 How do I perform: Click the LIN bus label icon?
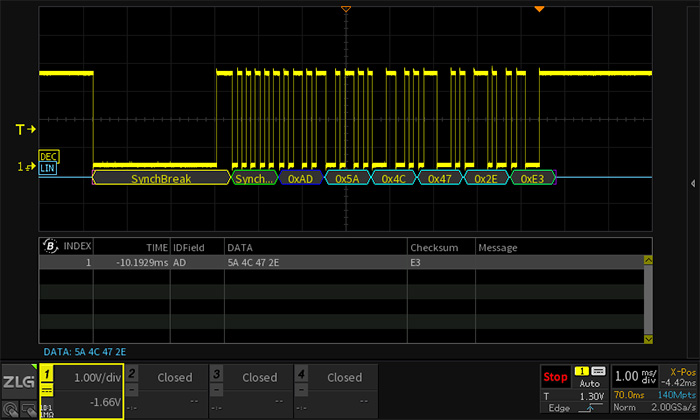click(x=48, y=169)
